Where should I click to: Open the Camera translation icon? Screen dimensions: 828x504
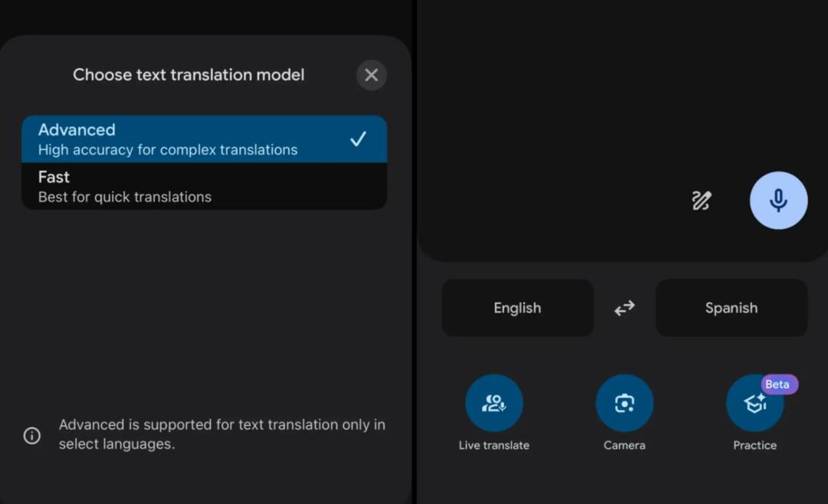[624, 403]
